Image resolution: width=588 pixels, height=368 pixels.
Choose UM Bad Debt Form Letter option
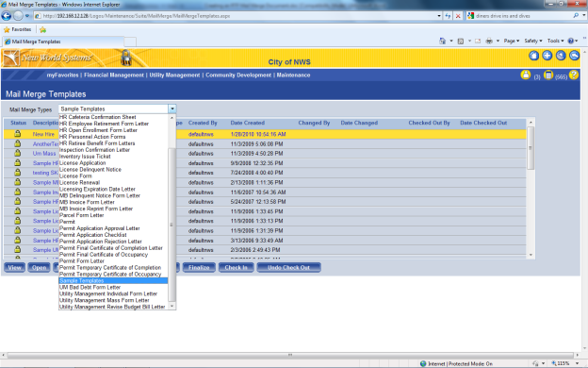[x=90, y=287]
